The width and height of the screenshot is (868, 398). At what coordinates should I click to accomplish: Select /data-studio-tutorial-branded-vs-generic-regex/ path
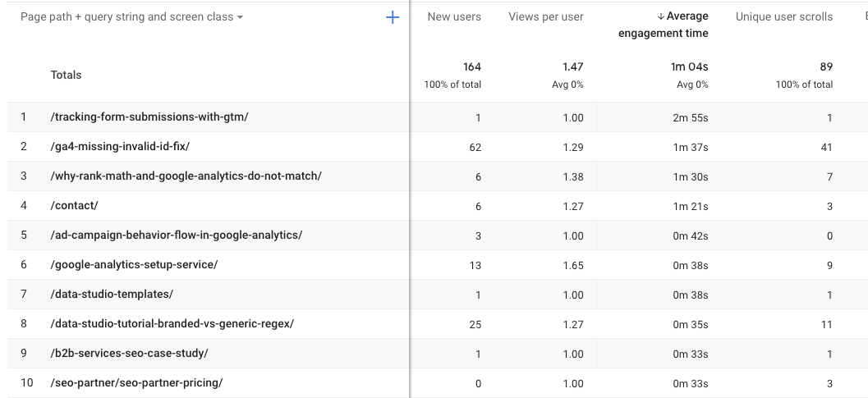pos(172,324)
